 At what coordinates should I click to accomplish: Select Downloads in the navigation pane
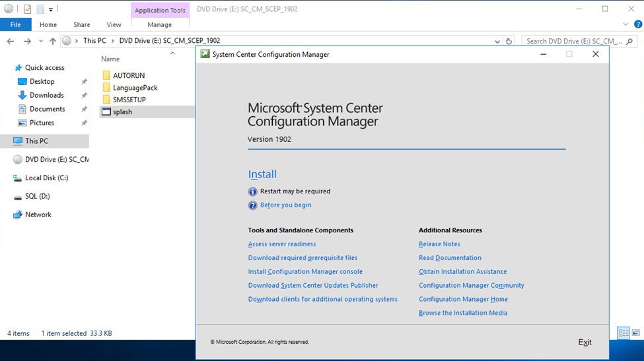point(46,95)
